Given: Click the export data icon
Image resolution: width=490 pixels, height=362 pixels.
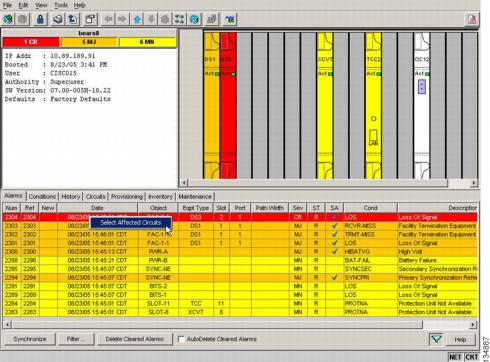Looking at the screenshot, I should 73,19.
